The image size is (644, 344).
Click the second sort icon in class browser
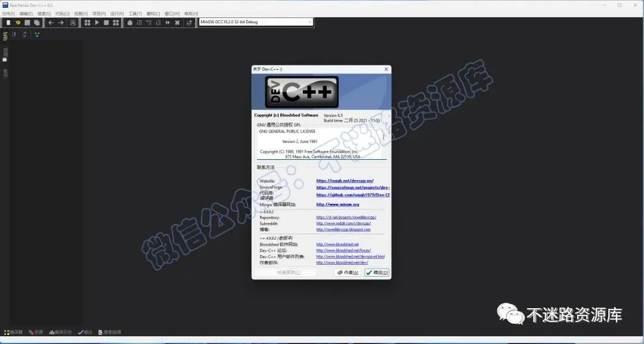(x=24, y=35)
